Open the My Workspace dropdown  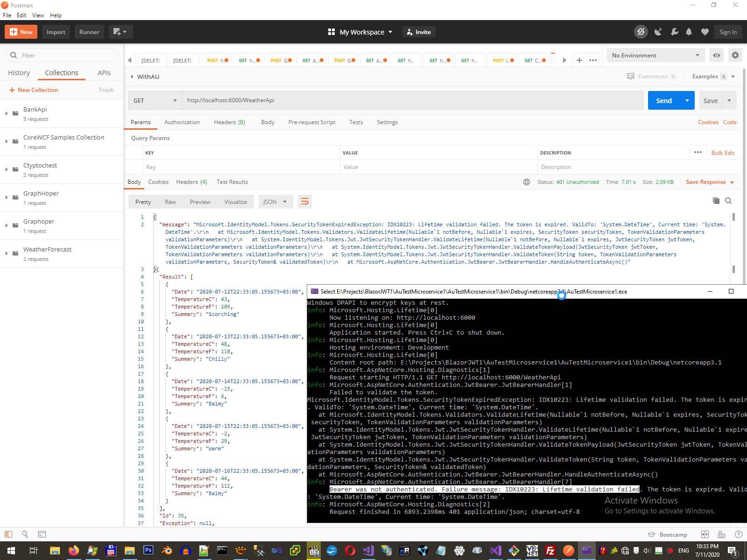[360, 32]
